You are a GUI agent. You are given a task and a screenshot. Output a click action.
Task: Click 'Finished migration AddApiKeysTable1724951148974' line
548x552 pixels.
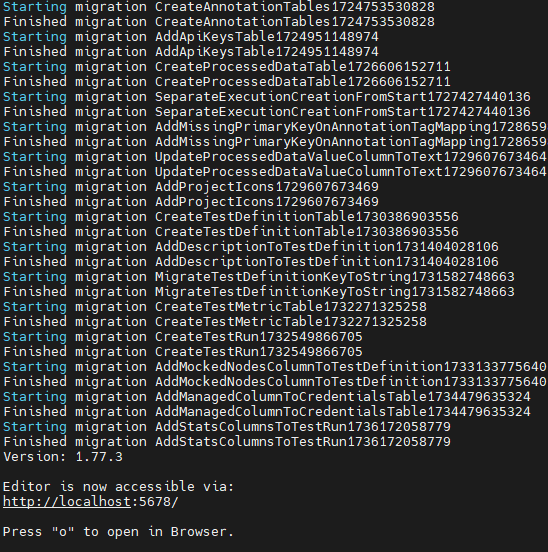pos(191,52)
